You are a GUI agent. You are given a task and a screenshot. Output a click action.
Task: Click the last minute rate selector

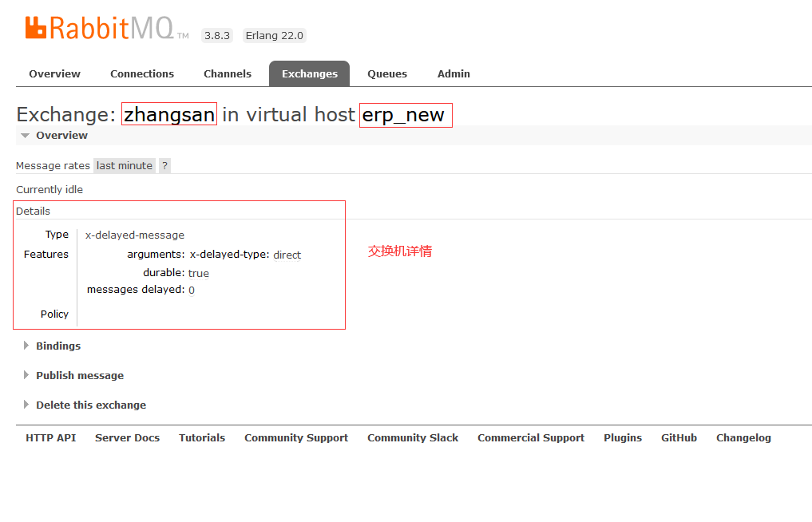(x=123, y=165)
